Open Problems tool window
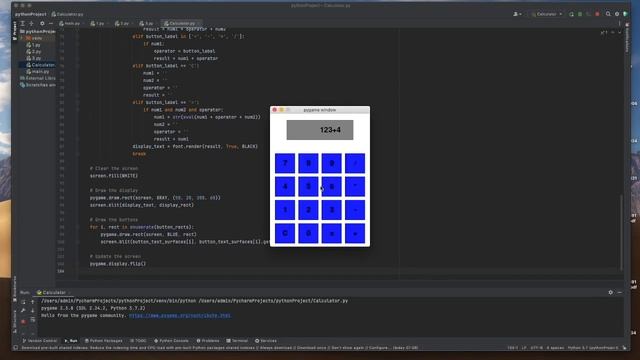The height and width of the screenshot is (360, 640). 208,340
